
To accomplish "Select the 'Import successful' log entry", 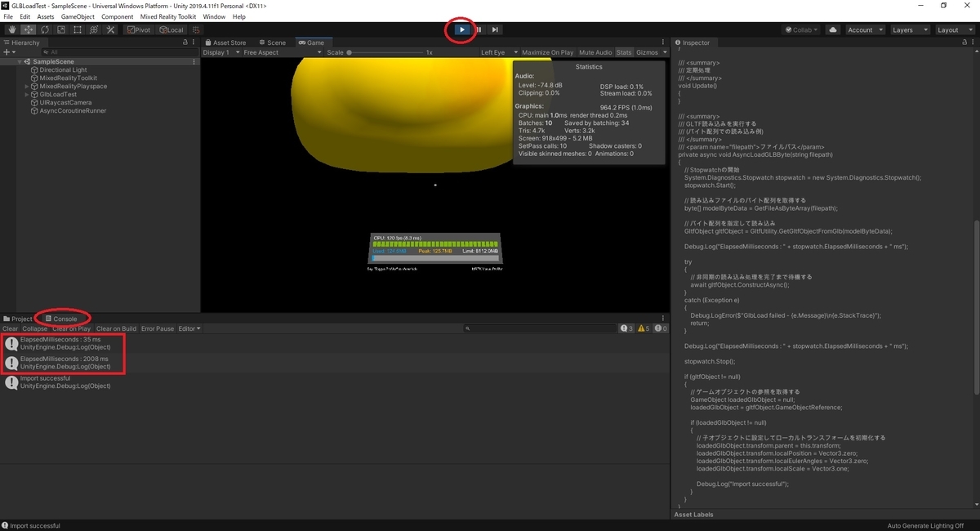I will tap(335, 382).
